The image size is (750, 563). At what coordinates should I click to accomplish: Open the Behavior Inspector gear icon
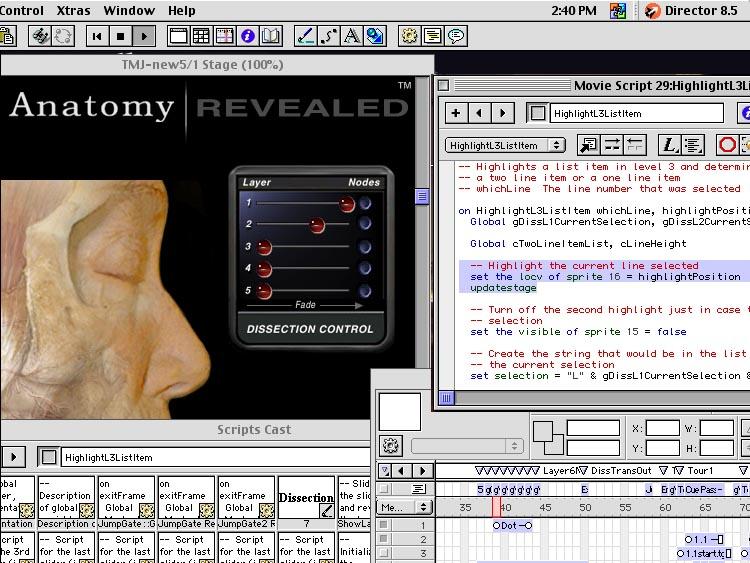coord(409,36)
